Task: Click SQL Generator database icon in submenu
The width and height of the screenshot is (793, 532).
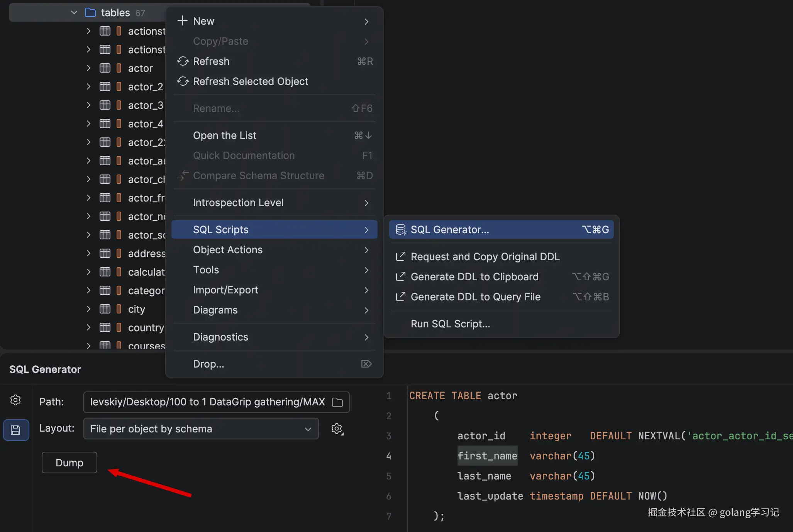Action: tap(401, 230)
